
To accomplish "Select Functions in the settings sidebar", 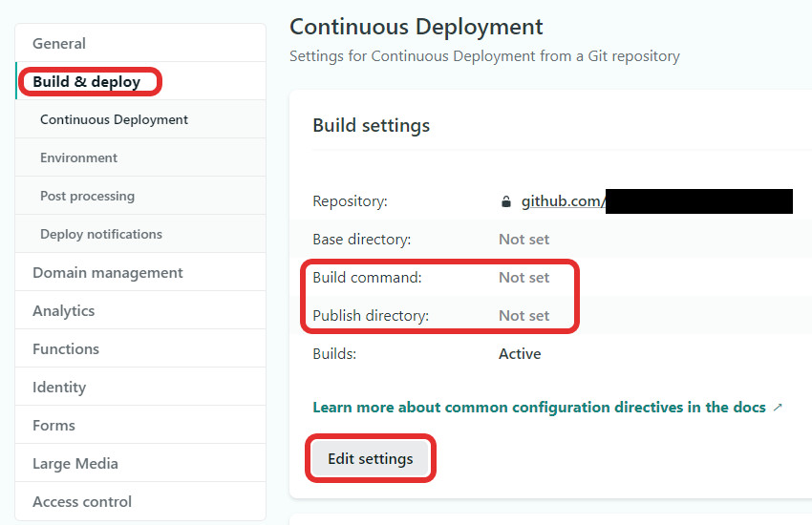I will point(66,349).
